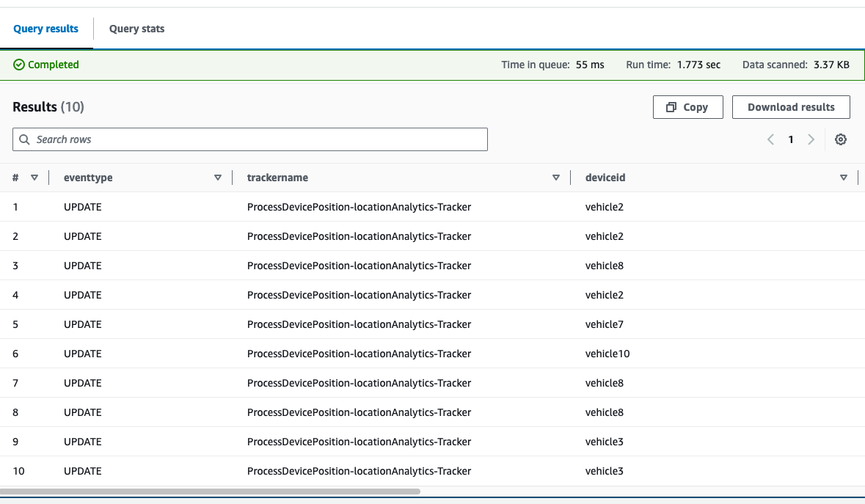Image resolution: width=865 pixels, height=504 pixels.
Task: Click the copy icon on the Copy button
Action: click(670, 106)
